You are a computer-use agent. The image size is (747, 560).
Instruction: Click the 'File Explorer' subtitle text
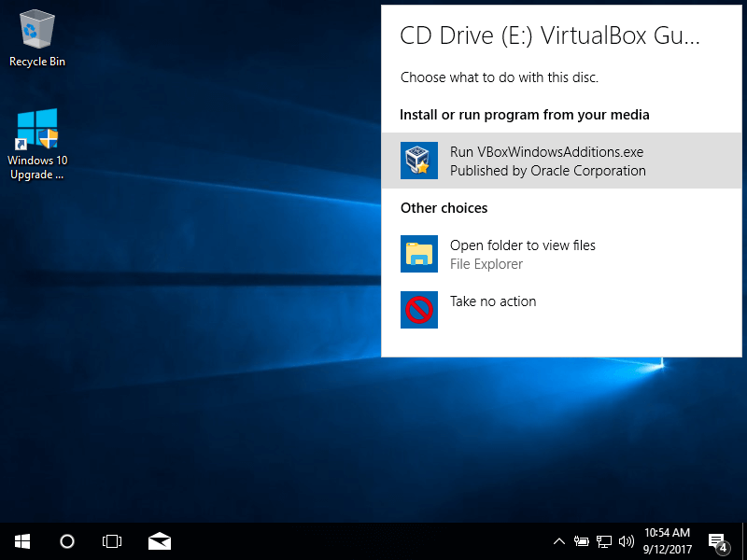point(486,264)
